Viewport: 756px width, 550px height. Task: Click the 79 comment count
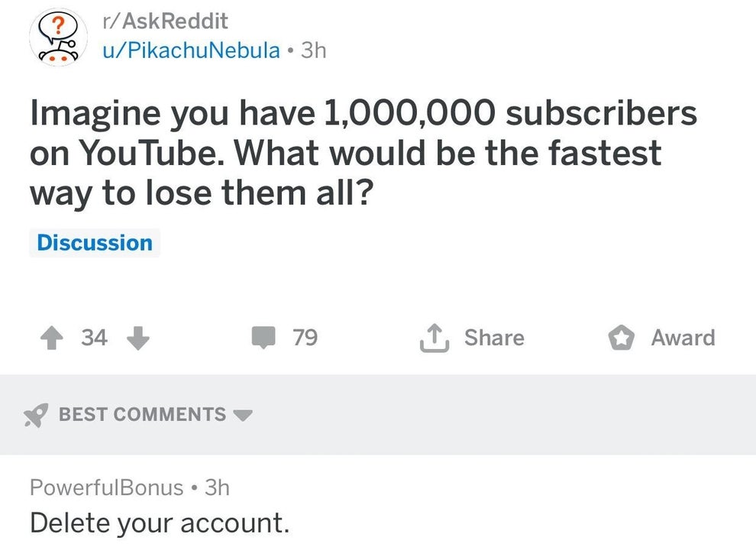(x=304, y=337)
